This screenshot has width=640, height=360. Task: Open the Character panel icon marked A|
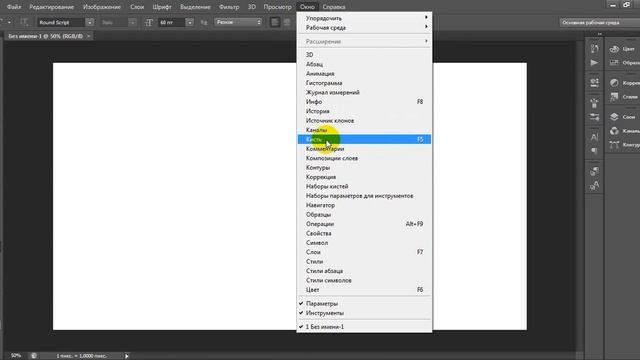(594, 137)
